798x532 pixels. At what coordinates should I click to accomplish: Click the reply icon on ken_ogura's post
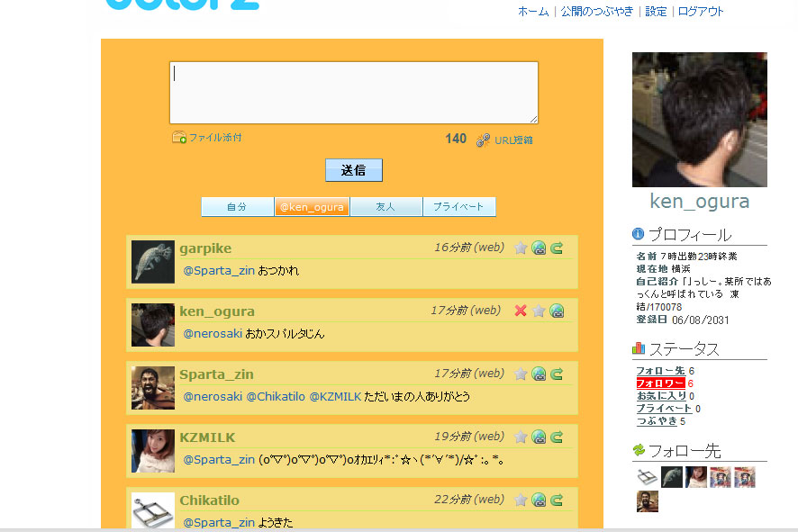tap(557, 311)
